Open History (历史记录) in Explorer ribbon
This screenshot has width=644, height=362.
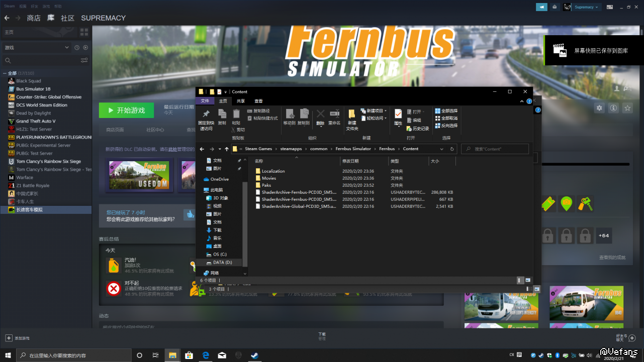(x=418, y=129)
